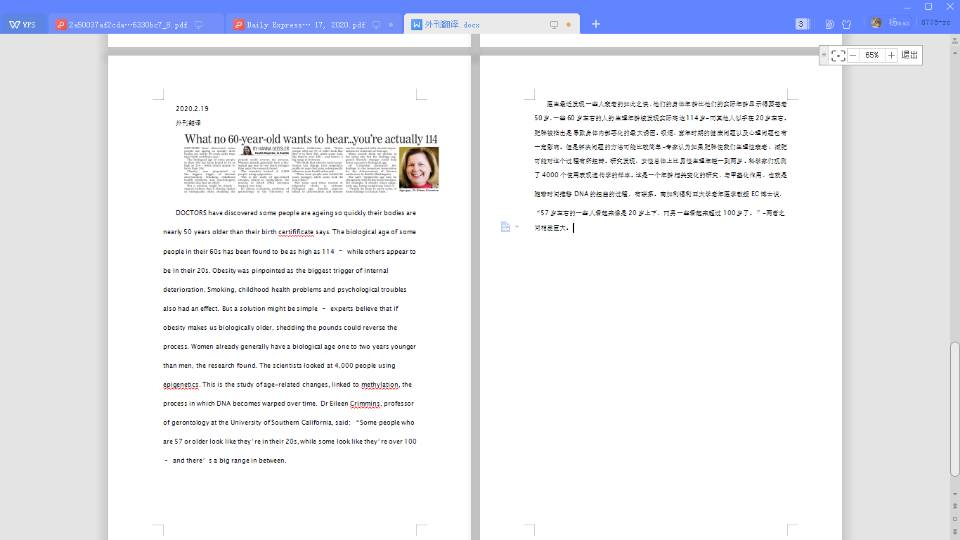Click the skin (shirt) icon in title bar
Viewport: 960px width, 540px height.
tap(846, 24)
